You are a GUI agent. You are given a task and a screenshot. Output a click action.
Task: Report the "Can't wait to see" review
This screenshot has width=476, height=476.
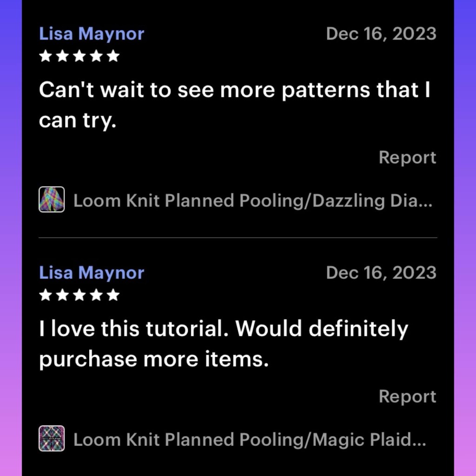[407, 158]
